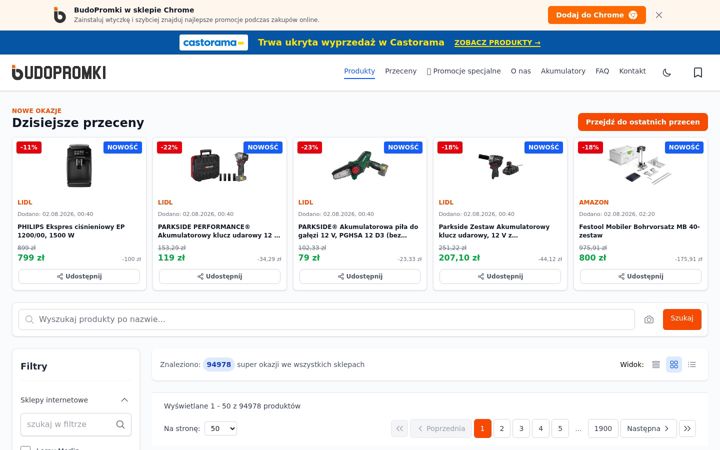Screen dimensions: 720x450
Task: Go to page 5
Action: [560, 428]
